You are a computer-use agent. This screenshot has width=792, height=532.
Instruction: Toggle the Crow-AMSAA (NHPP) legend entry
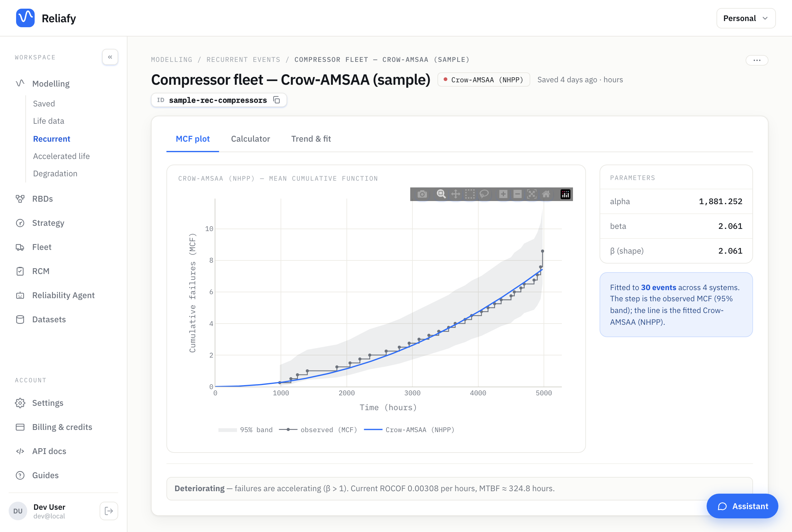tap(409, 430)
